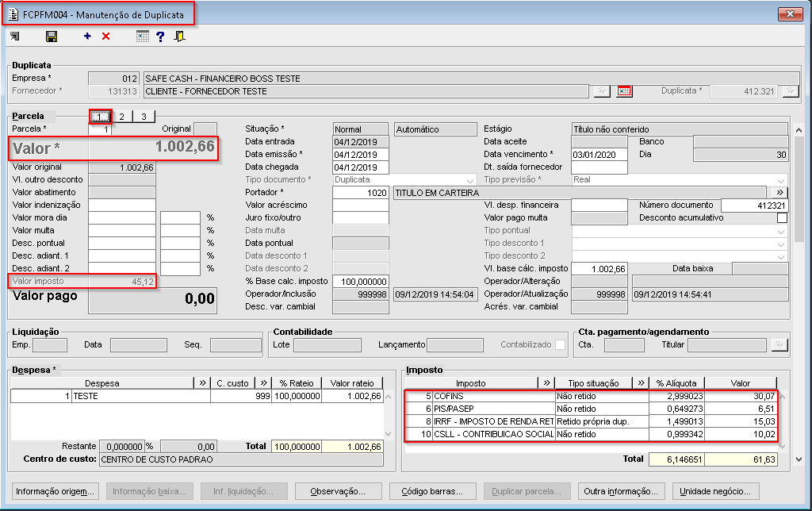Viewport: 812px width, 511px height.
Task: Switch to Parcela tab 2
Action: coord(121,117)
